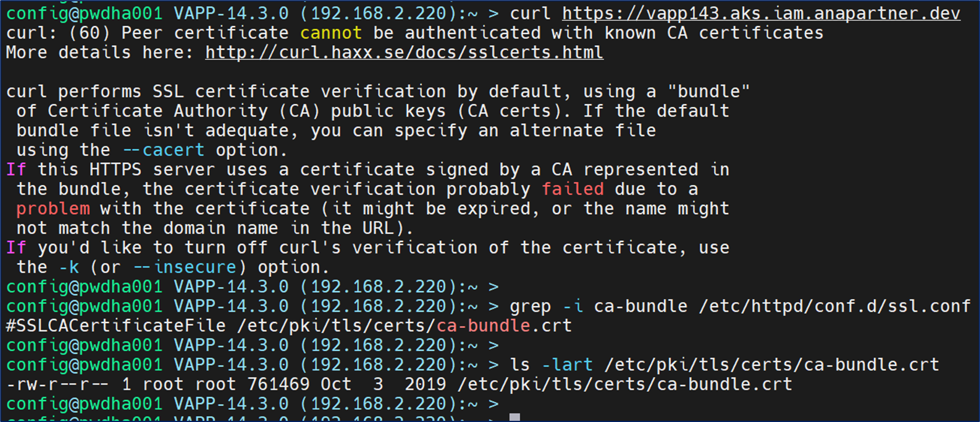Open the curl.haxx.se sslcerts docs link
This screenshot has width=980, height=422.
click(x=404, y=53)
